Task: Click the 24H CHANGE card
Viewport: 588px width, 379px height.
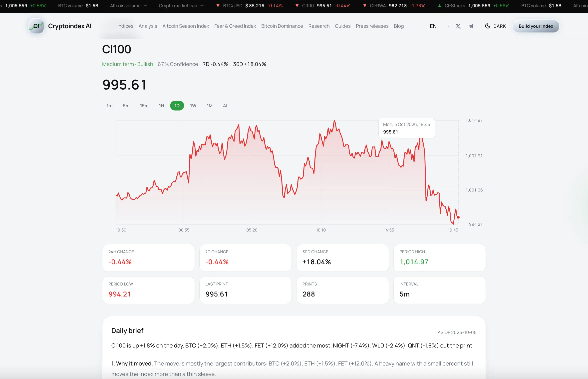Action: 148,258
